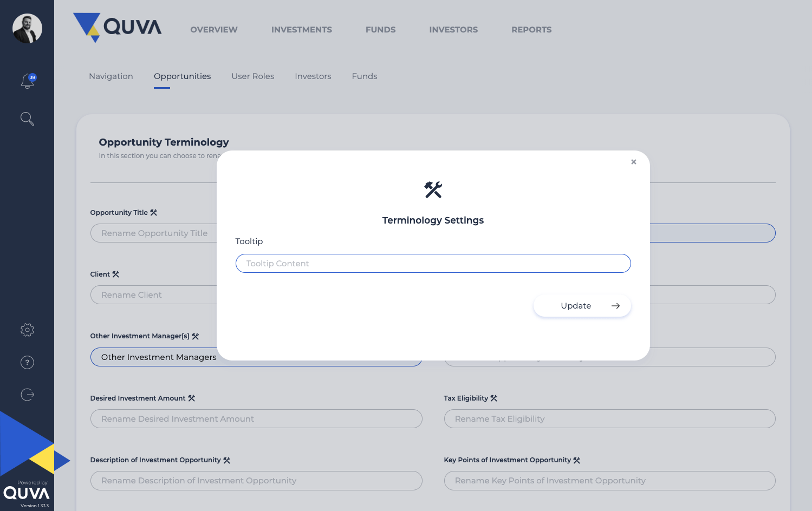812x511 pixels.
Task: Focus the Tooltip Content input field
Action: tap(433, 264)
